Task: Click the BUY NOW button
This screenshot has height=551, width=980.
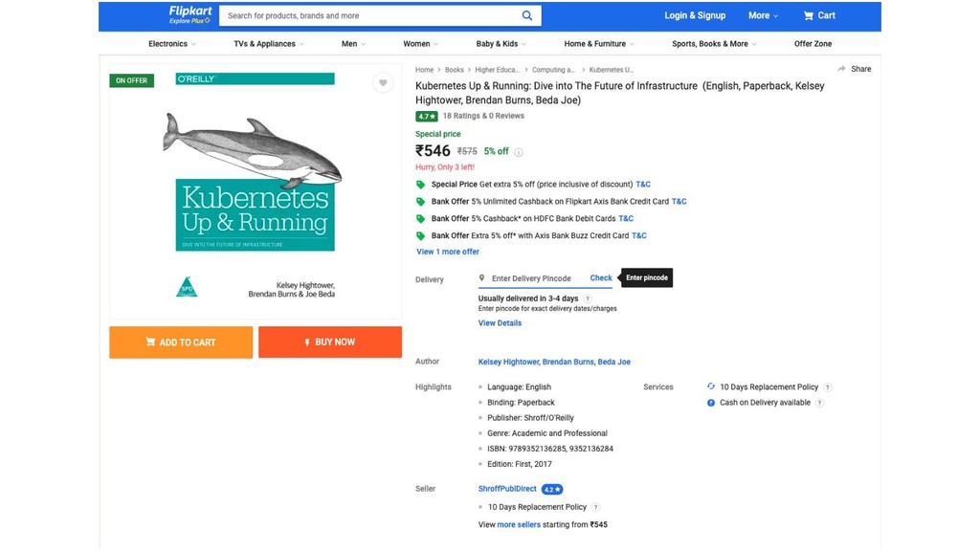Action: [330, 342]
